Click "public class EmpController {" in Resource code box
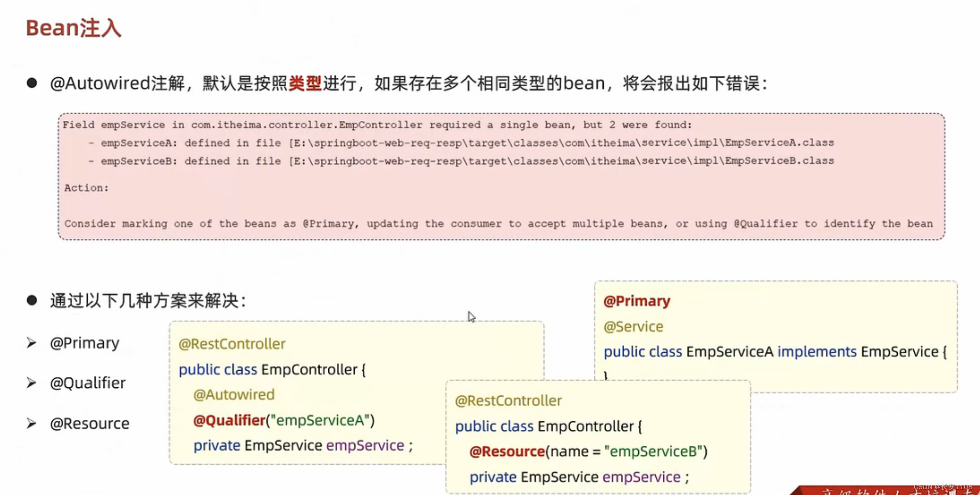 point(548,426)
